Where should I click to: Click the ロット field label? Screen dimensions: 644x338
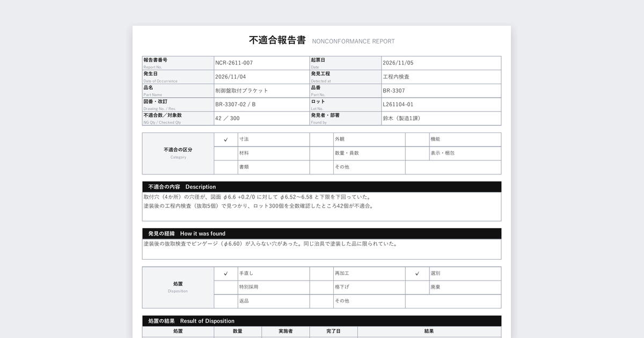(x=318, y=101)
